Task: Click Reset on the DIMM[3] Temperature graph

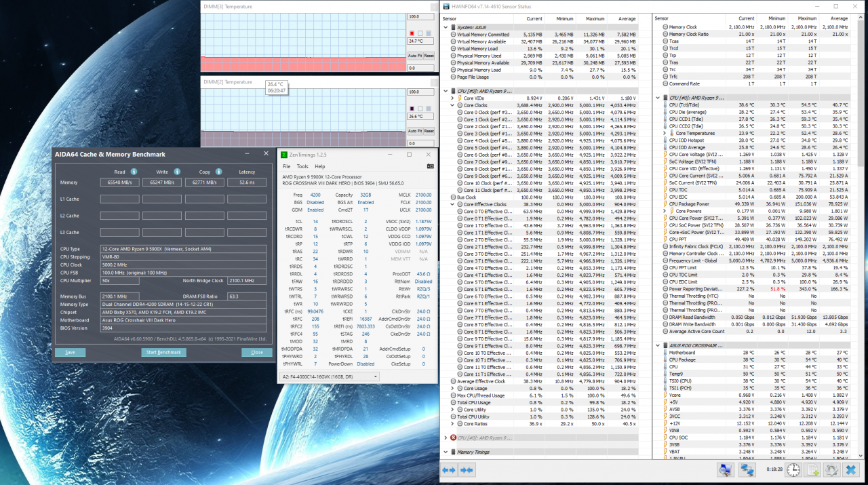Action: point(429,56)
